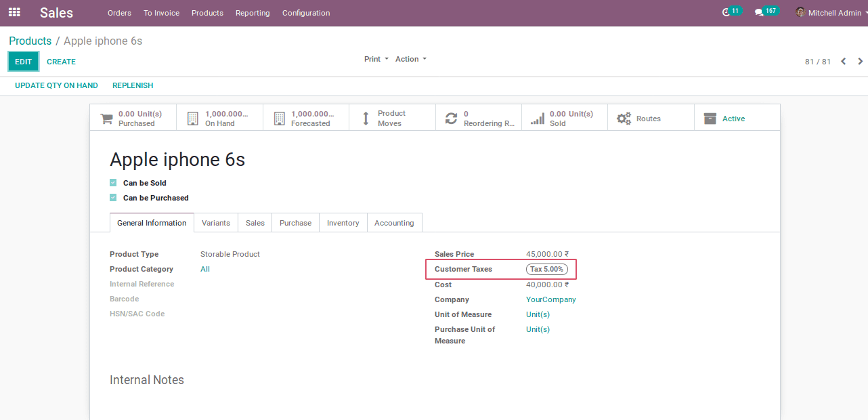Screen dimensions: 868x420
Task: Click the HSN/SAC Code label
Action: pos(137,314)
